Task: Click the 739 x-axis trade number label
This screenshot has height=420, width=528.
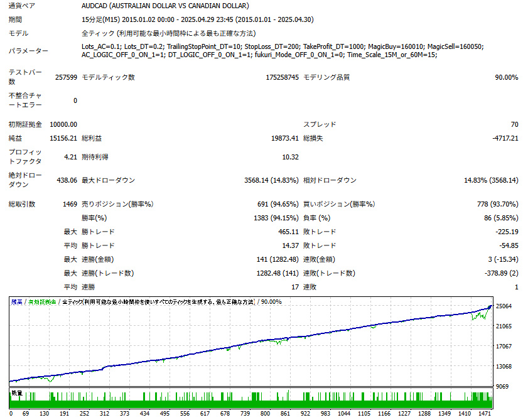Action: pos(245,413)
